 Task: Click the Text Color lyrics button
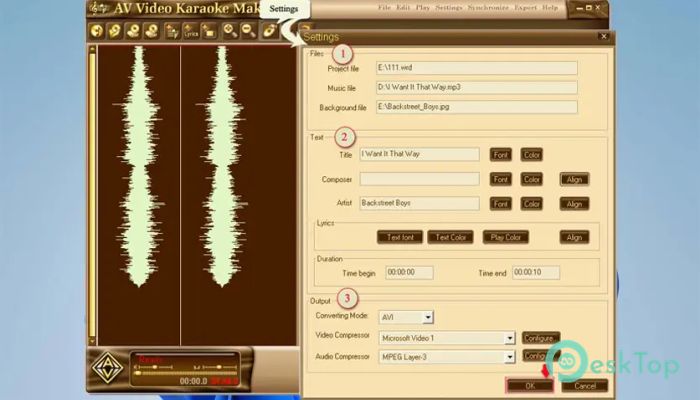(450, 237)
